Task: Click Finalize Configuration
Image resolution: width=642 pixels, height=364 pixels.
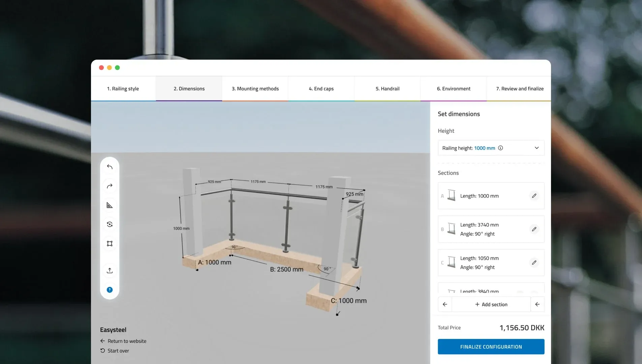Action: pyautogui.click(x=491, y=346)
